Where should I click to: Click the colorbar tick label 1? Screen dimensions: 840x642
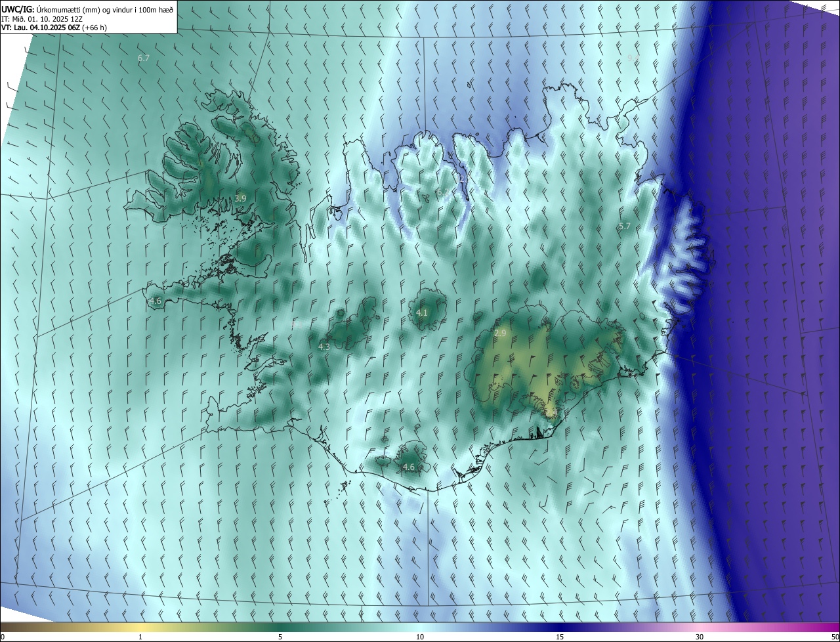click(140, 637)
